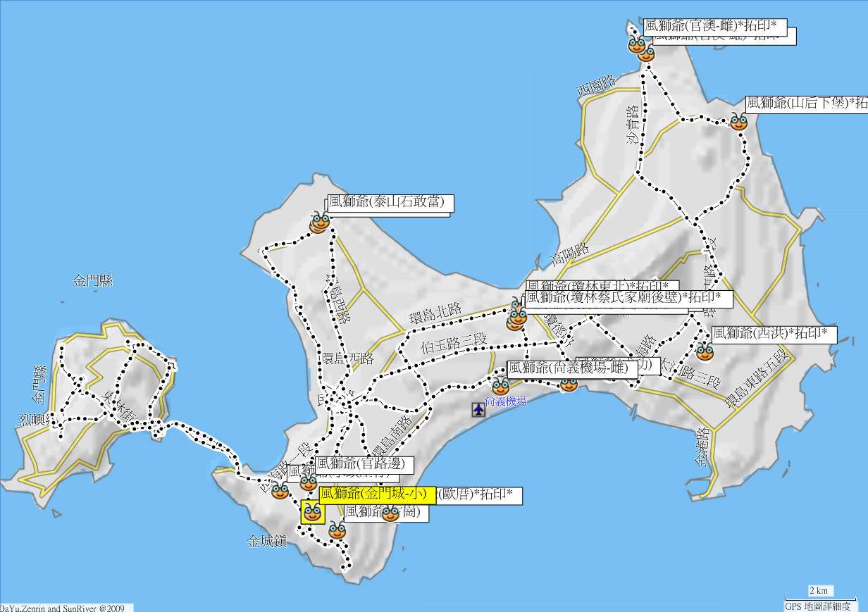
Task: Click the GPS 地圖詳細度 box
Action: click(817, 606)
